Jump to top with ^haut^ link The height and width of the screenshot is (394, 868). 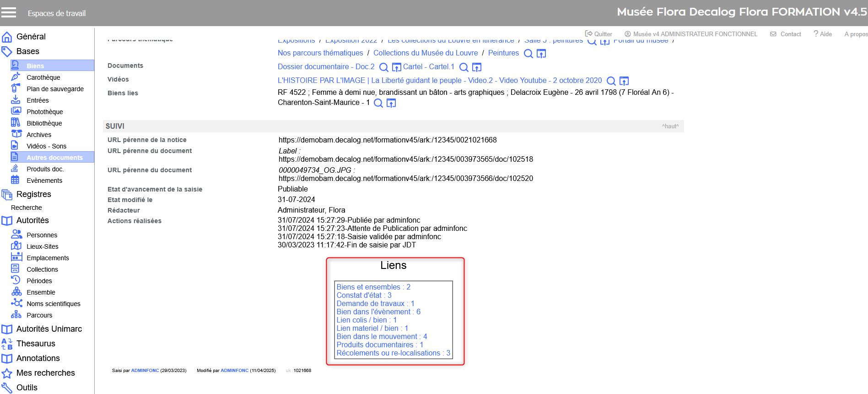670,126
